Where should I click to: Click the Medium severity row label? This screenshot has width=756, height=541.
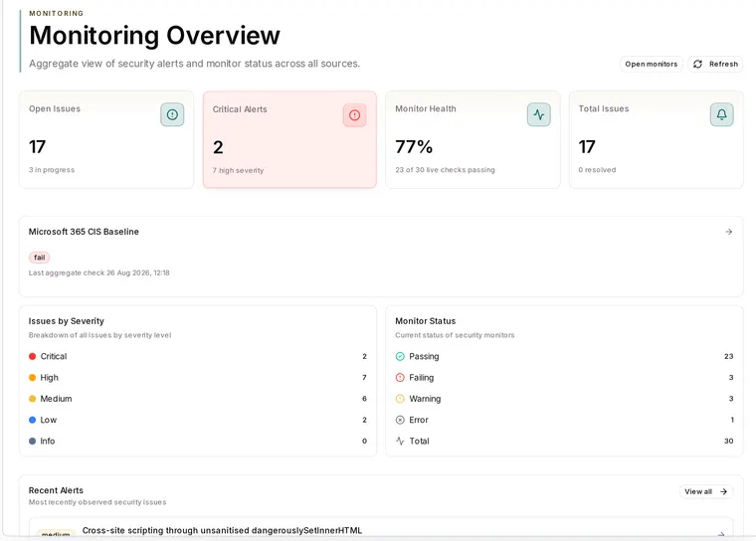(56, 399)
